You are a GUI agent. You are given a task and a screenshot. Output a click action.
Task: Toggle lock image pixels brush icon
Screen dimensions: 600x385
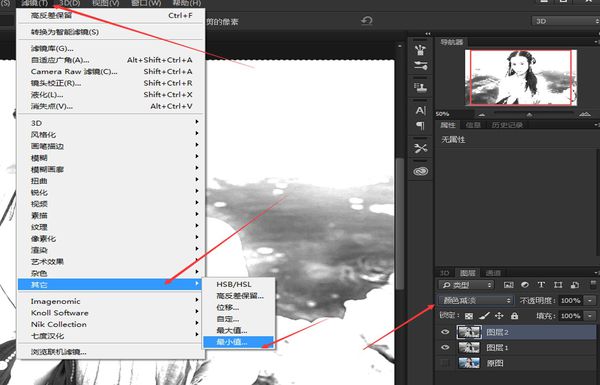click(484, 316)
